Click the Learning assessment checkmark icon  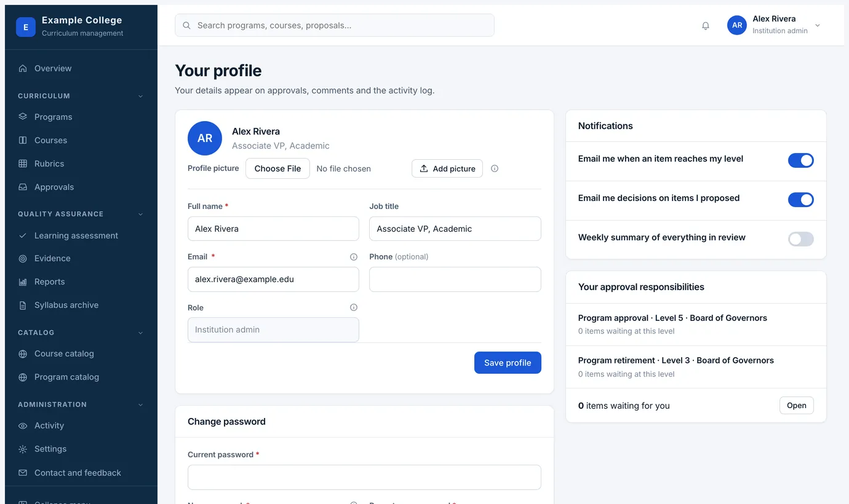click(x=23, y=235)
